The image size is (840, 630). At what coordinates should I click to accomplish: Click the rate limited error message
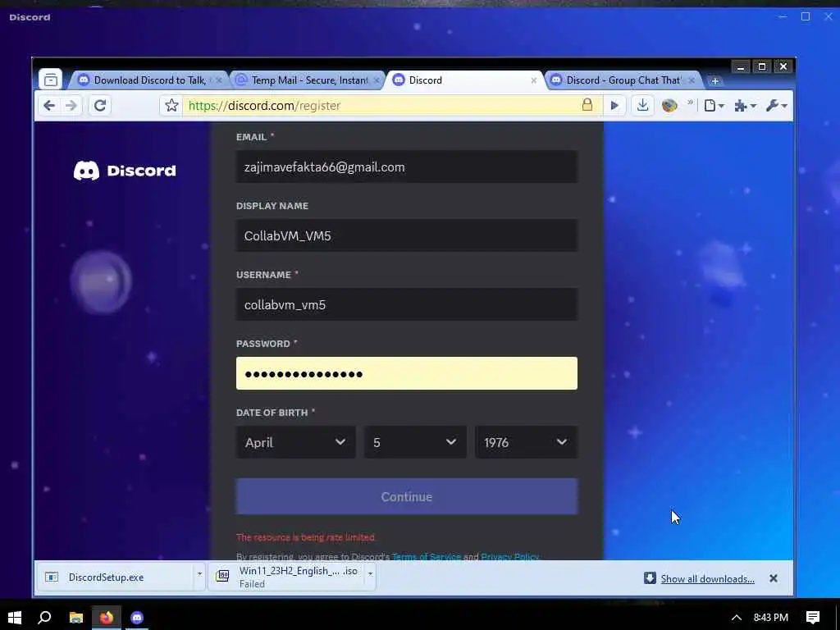(305, 536)
